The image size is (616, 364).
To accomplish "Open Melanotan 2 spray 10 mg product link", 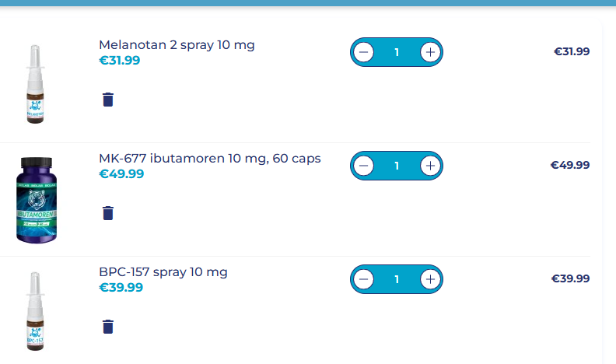I will [177, 44].
